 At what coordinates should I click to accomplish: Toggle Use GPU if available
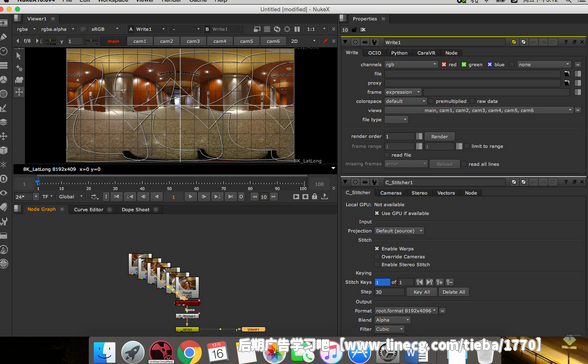377,213
